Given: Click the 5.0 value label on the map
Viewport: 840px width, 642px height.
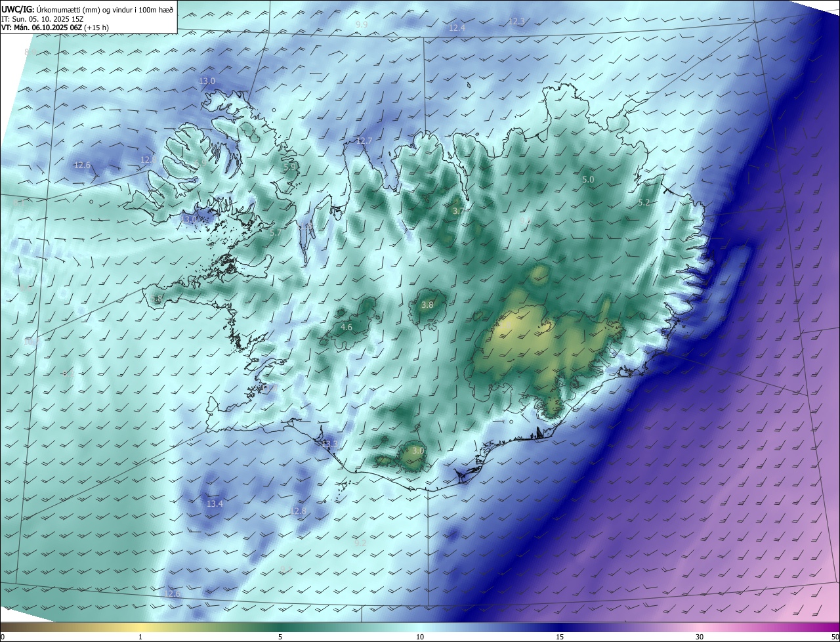Looking at the screenshot, I should coord(588,179).
